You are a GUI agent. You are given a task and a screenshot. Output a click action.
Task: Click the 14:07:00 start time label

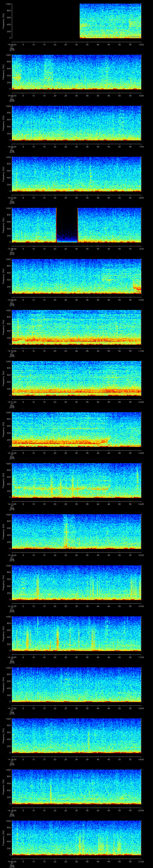tap(12, 197)
